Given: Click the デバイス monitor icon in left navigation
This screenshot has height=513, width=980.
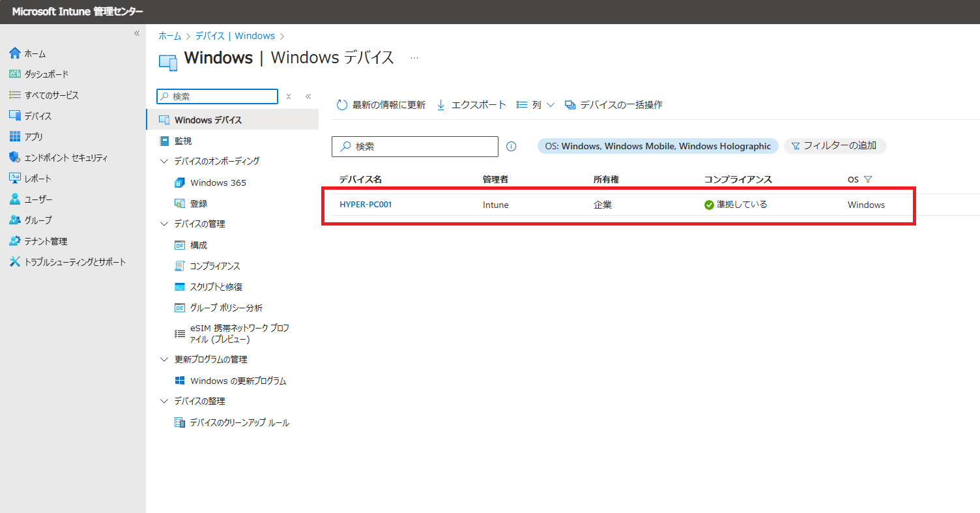Looking at the screenshot, I should click(15, 116).
